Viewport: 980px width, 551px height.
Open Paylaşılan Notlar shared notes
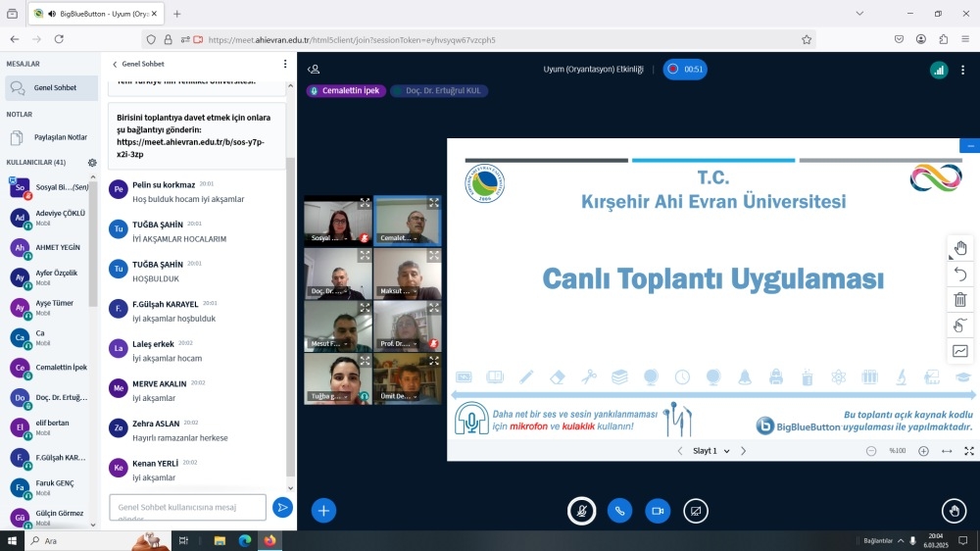pyautogui.click(x=51, y=137)
